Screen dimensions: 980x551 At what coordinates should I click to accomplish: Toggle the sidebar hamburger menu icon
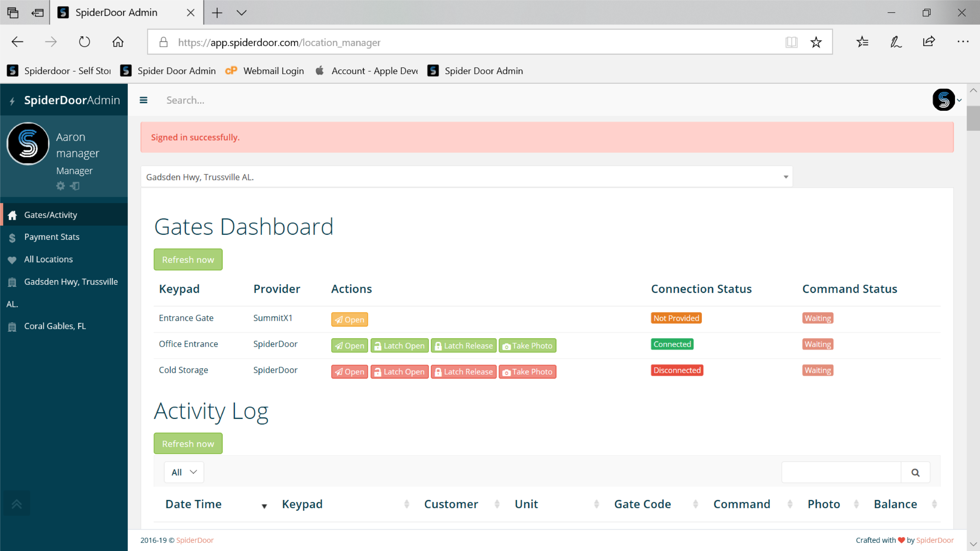pos(143,100)
